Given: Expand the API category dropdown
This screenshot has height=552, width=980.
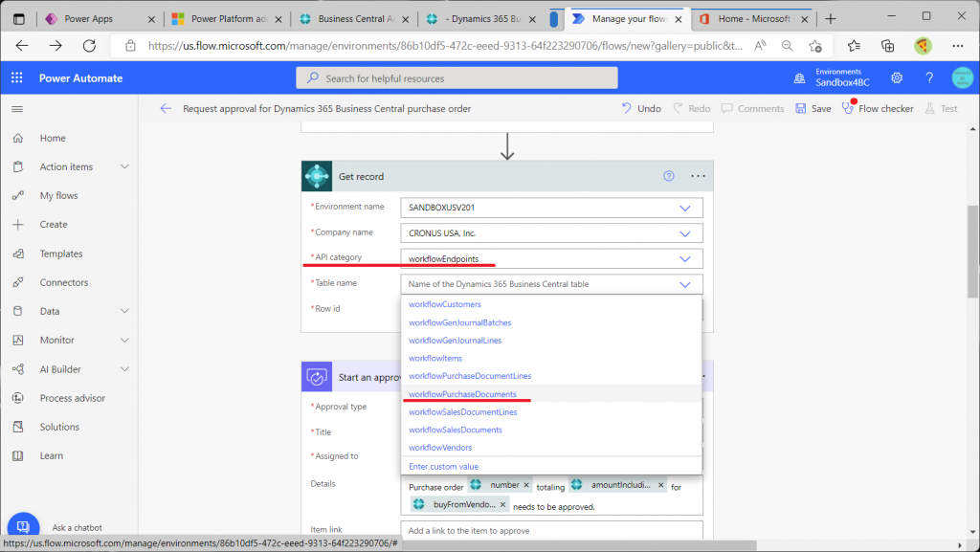Looking at the screenshot, I should 685,259.
